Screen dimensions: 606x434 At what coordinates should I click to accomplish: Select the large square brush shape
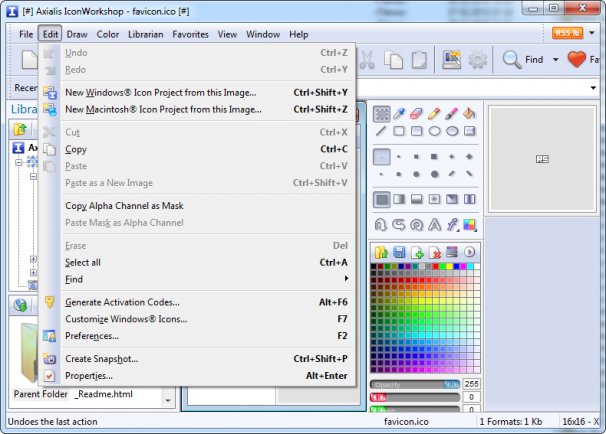pyautogui.click(x=434, y=157)
